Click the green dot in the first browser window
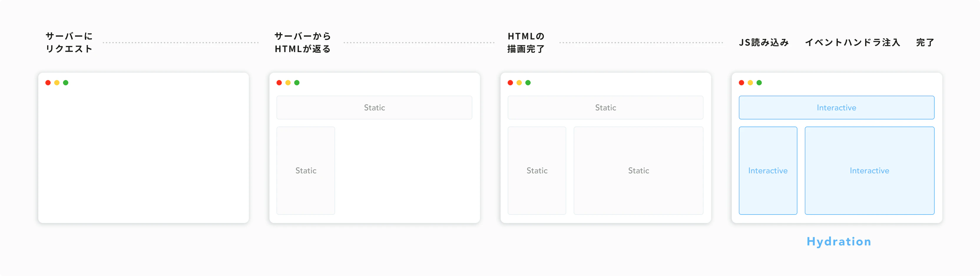This screenshot has height=276, width=980. coord(66,82)
